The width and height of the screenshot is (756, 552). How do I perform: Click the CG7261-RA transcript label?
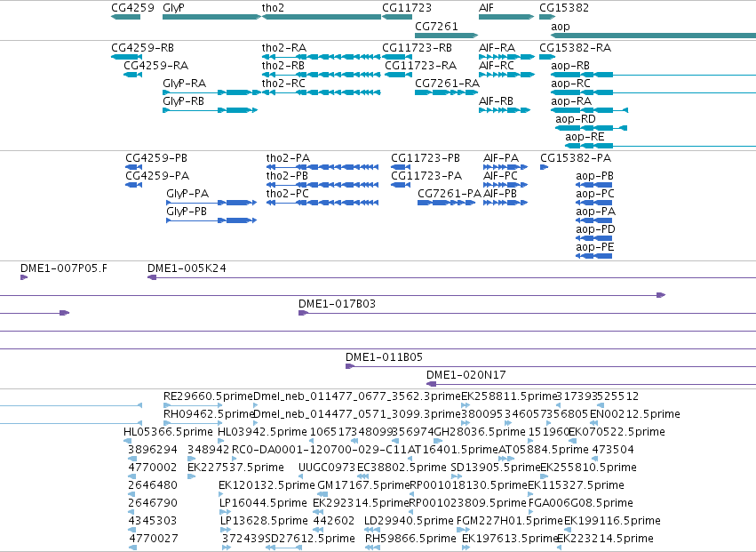click(x=448, y=84)
